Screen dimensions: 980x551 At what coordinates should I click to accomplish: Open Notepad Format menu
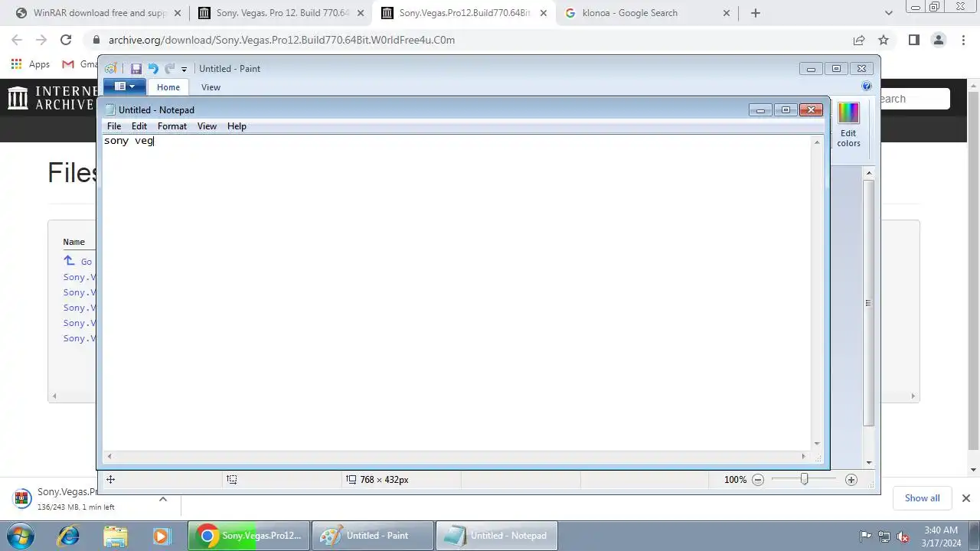pos(172,126)
